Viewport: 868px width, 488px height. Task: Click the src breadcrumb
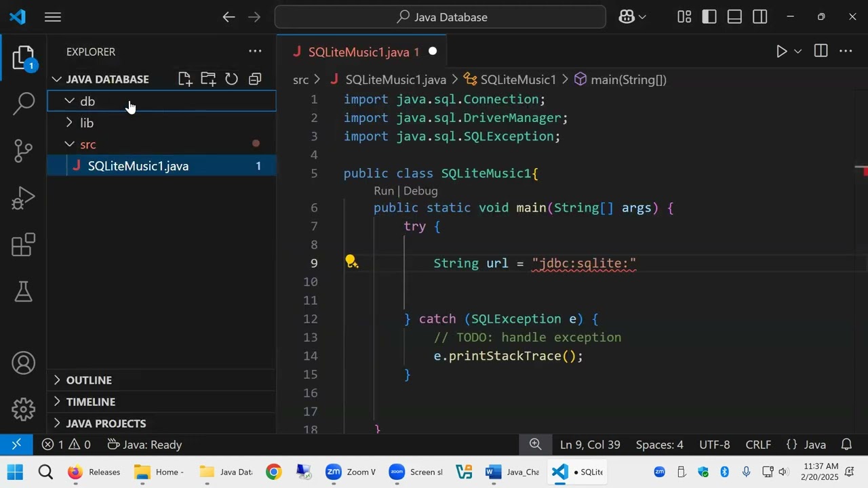pyautogui.click(x=300, y=80)
